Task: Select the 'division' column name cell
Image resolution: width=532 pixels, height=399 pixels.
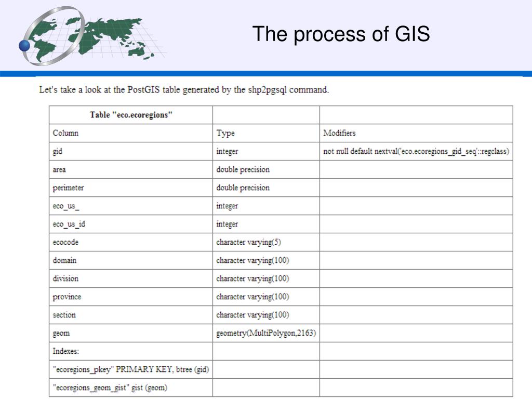Action: tap(131, 278)
